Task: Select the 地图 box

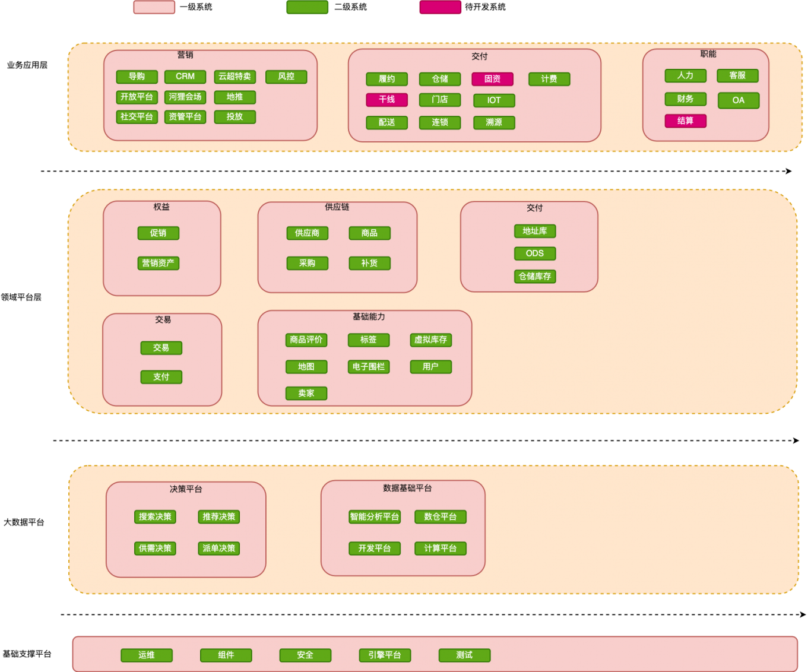Action: point(306,367)
